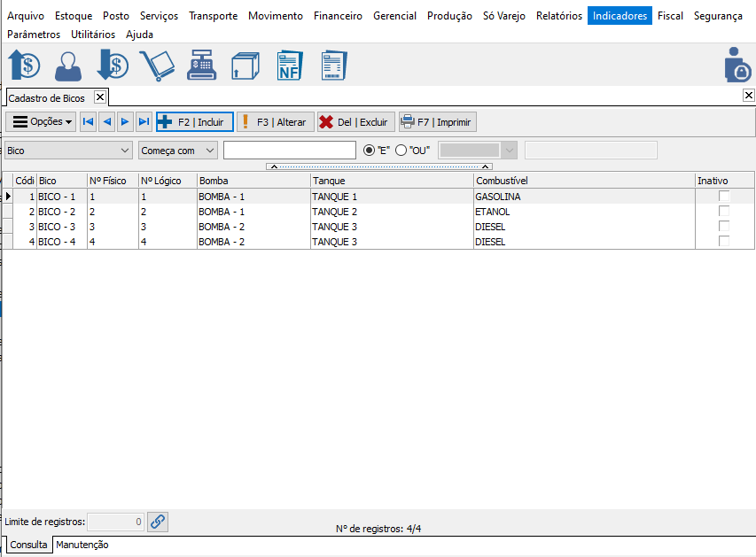Image resolution: width=756 pixels, height=557 pixels.
Task: Switch to the Manutenção tab
Action: click(x=82, y=545)
